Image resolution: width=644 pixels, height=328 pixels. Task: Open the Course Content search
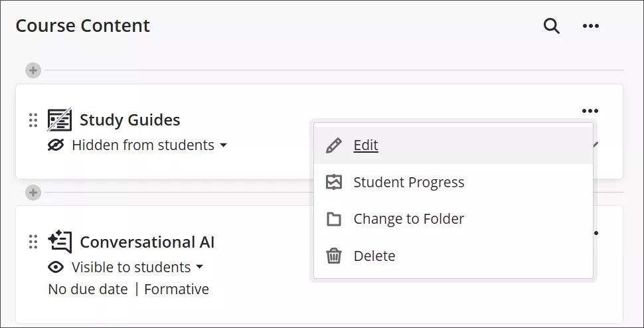coord(551,27)
